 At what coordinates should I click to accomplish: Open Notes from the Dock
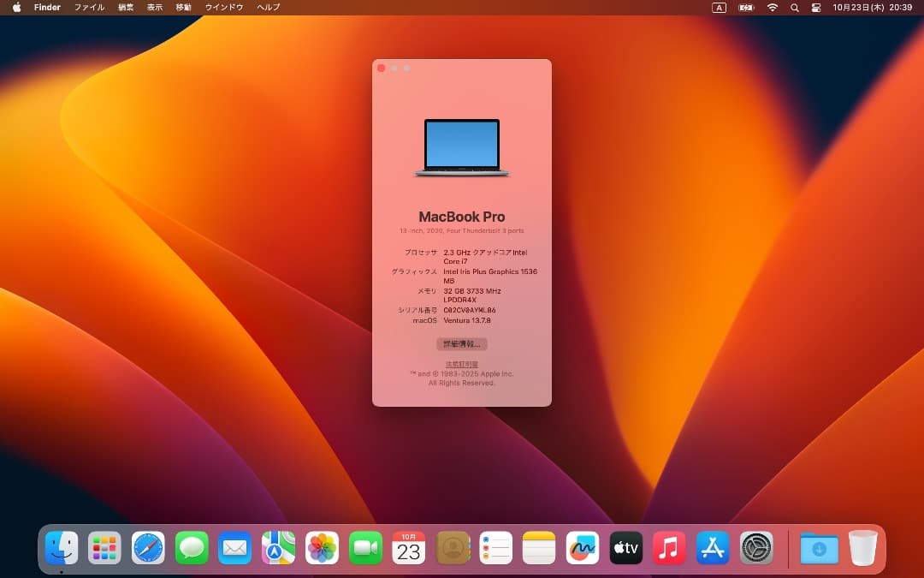[x=539, y=547]
